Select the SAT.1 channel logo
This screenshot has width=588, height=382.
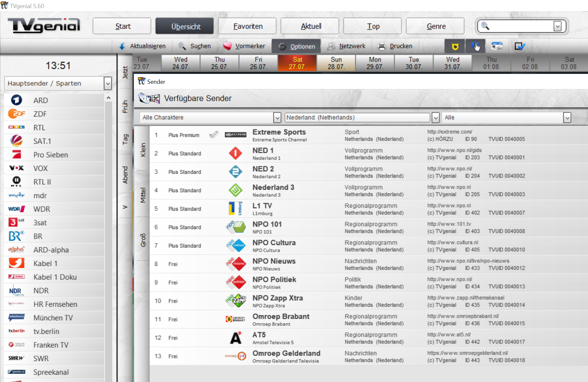pyautogui.click(x=17, y=141)
